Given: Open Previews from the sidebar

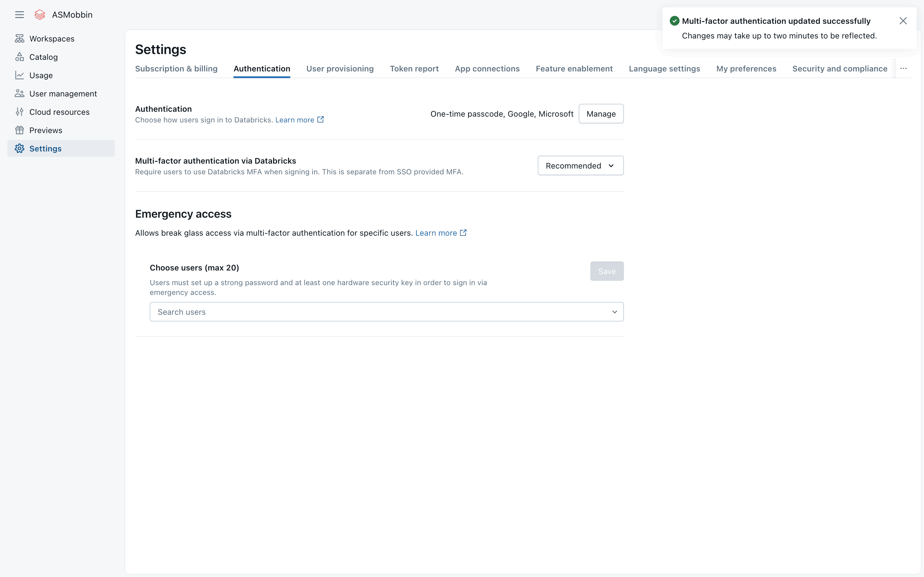Looking at the screenshot, I should [x=46, y=130].
